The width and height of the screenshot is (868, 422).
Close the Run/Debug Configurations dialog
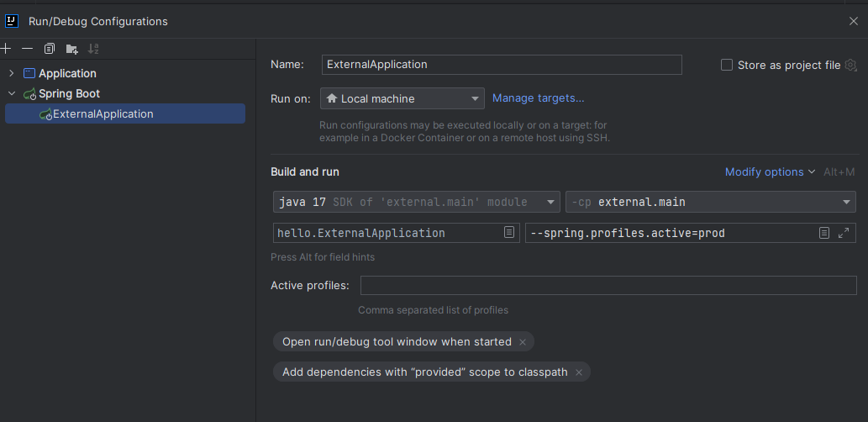853,21
